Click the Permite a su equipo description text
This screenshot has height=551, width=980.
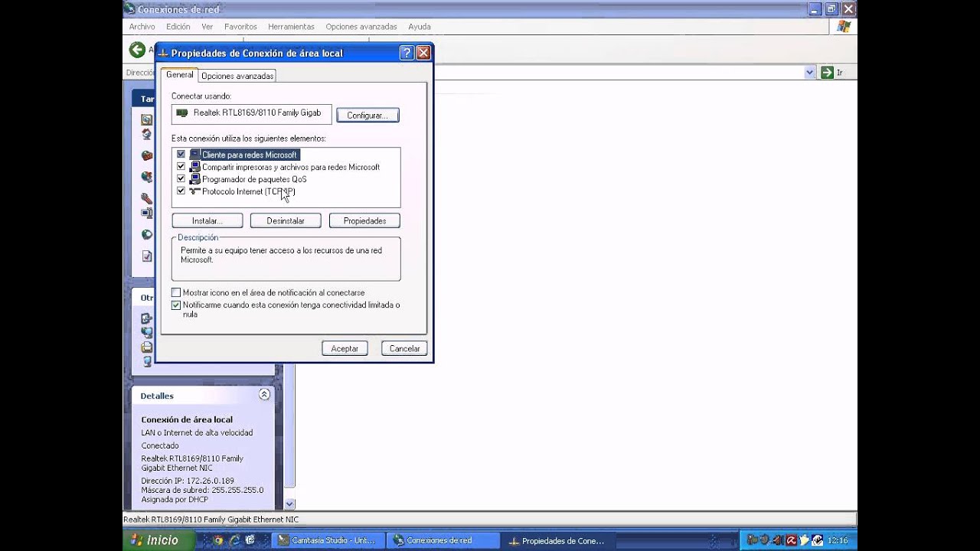click(x=281, y=255)
